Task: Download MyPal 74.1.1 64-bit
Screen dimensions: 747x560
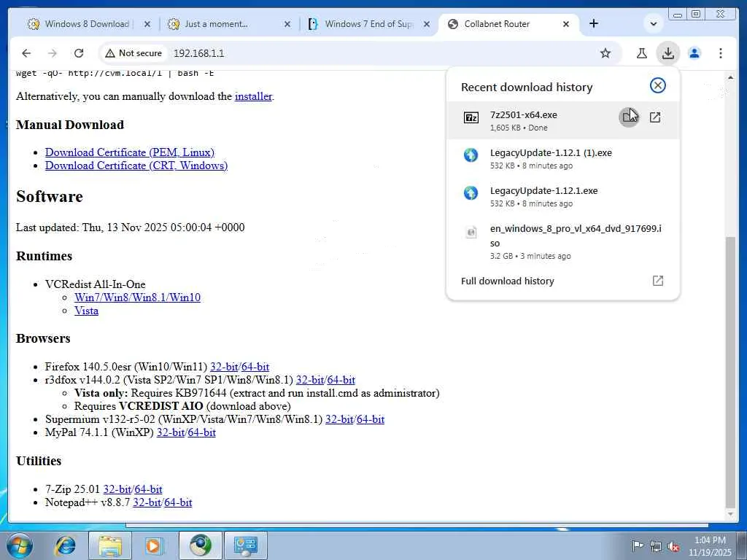Action: [202, 432]
